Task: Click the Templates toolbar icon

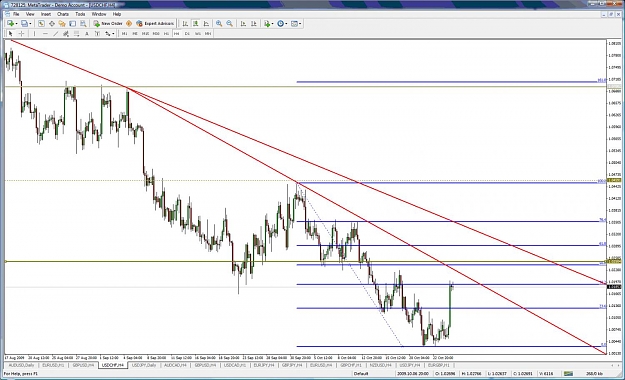Action: (294, 24)
